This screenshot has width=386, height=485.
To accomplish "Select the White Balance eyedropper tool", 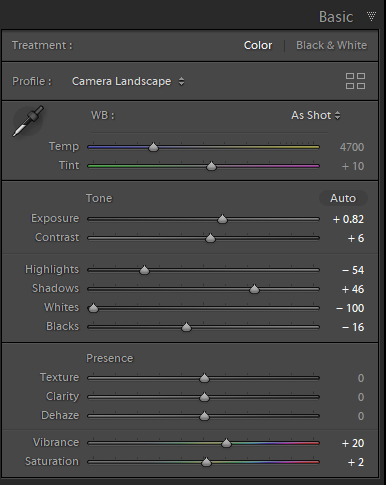I will 28,121.
